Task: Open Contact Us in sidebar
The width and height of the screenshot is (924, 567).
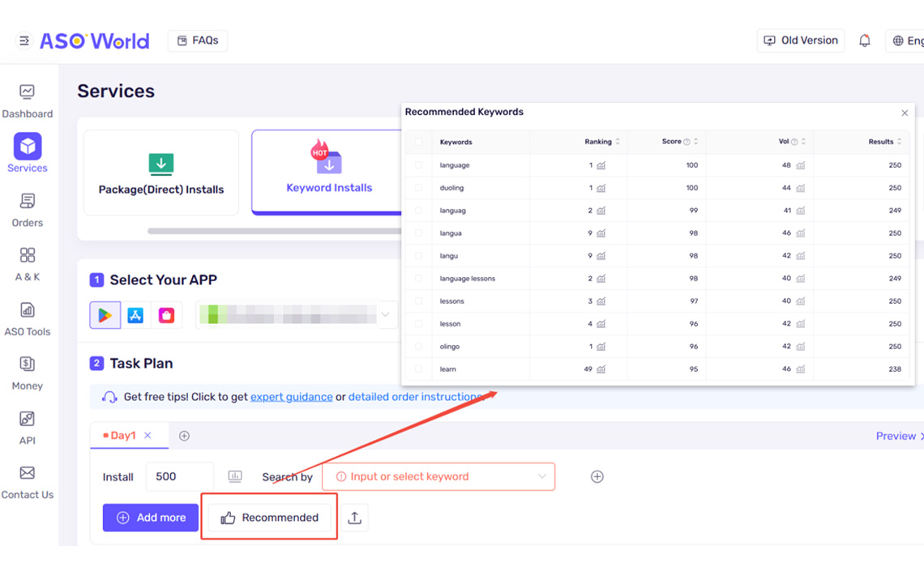Action: (x=27, y=482)
